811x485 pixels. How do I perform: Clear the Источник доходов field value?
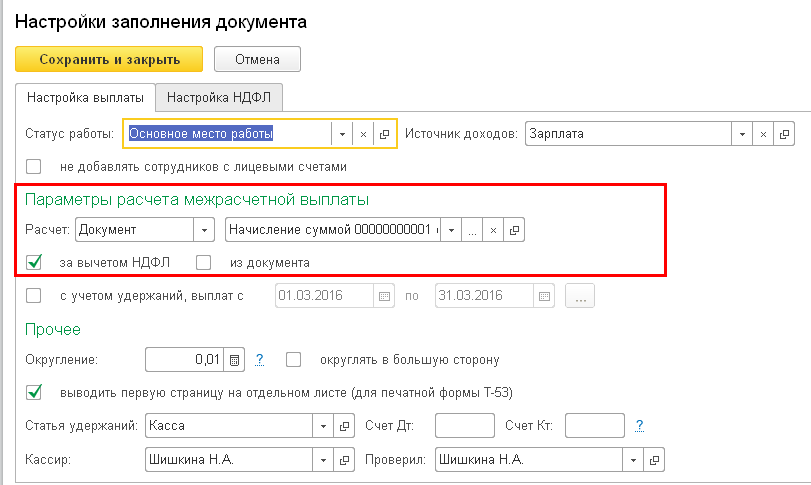(763, 134)
